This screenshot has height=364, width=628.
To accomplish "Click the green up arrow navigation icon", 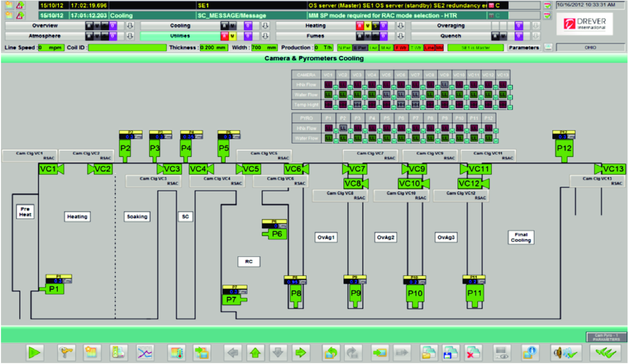I will click(255, 353).
